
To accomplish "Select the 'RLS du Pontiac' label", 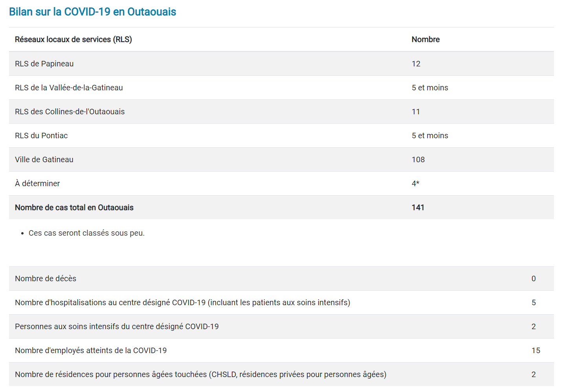I will 41,136.
